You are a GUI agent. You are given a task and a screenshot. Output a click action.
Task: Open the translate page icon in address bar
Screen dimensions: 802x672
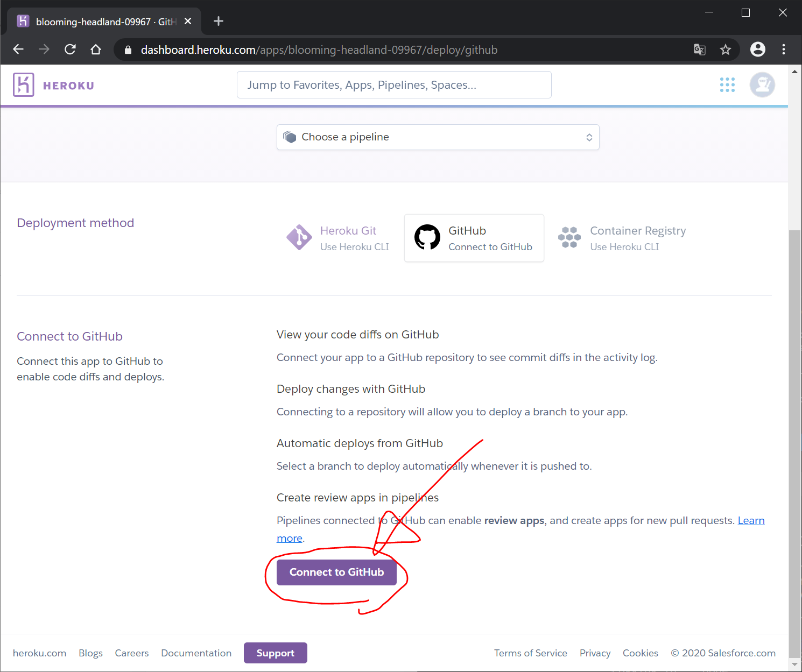[x=699, y=49]
